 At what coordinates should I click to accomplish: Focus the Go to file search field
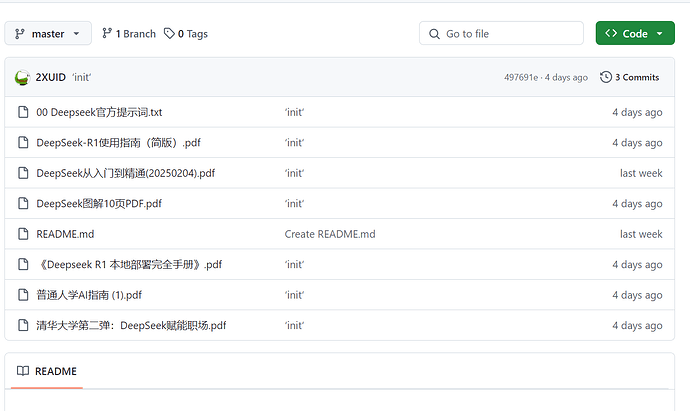click(501, 33)
